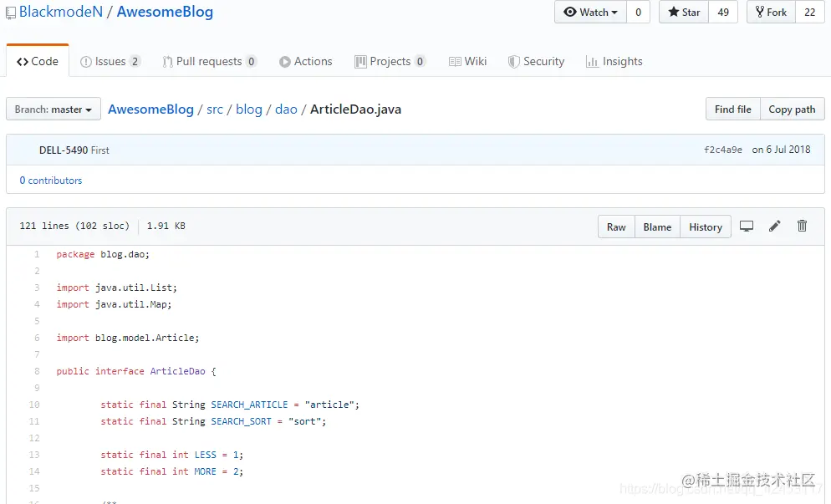This screenshot has width=831, height=504.
Task: Select line number 8
Action: (x=37, y=371)
